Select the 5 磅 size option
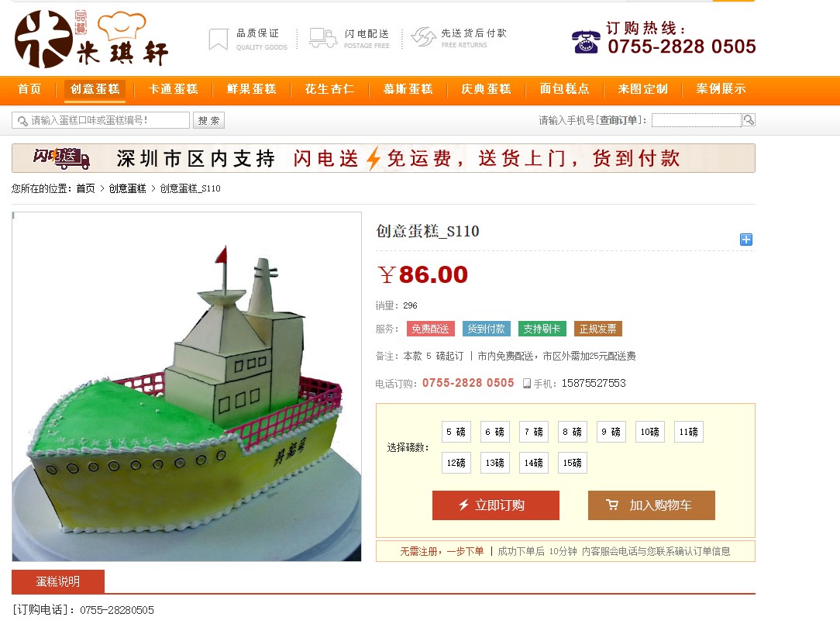The image size is (840, 624). click(x=456, y=432)
